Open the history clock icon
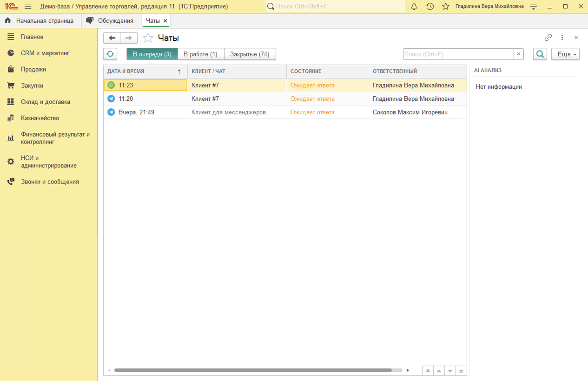This screenshot has height=381, width=588. click(x=430, y=7)
